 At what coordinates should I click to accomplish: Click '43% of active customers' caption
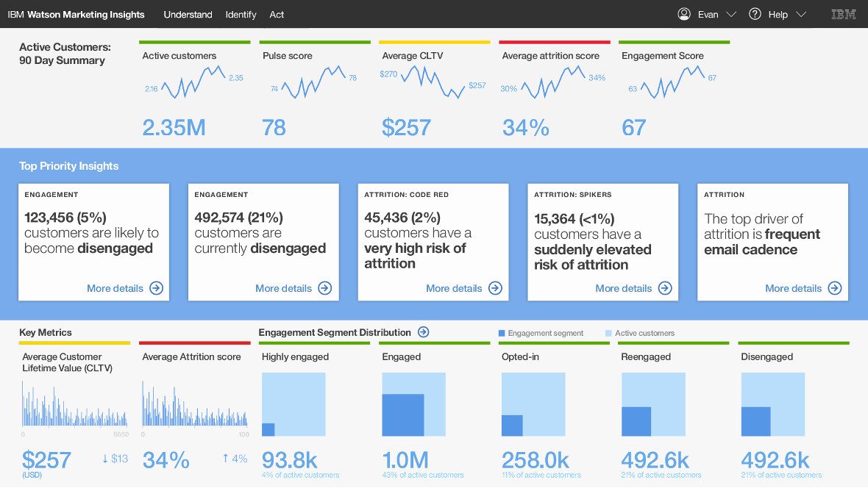[423, 475]
